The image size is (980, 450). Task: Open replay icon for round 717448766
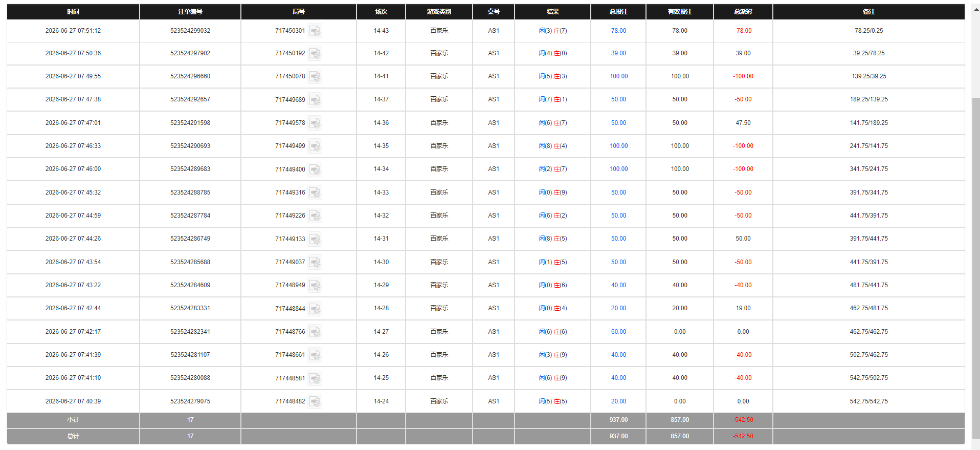(x=315, y=332)
